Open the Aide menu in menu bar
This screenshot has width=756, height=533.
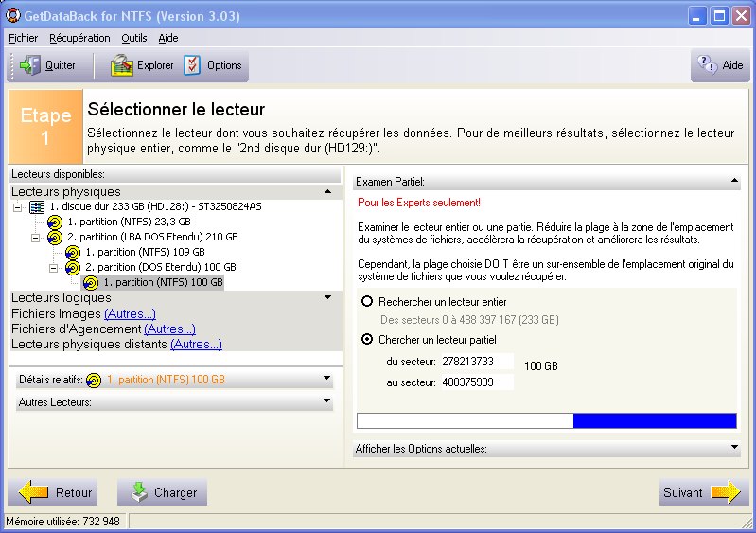(168, 38)
